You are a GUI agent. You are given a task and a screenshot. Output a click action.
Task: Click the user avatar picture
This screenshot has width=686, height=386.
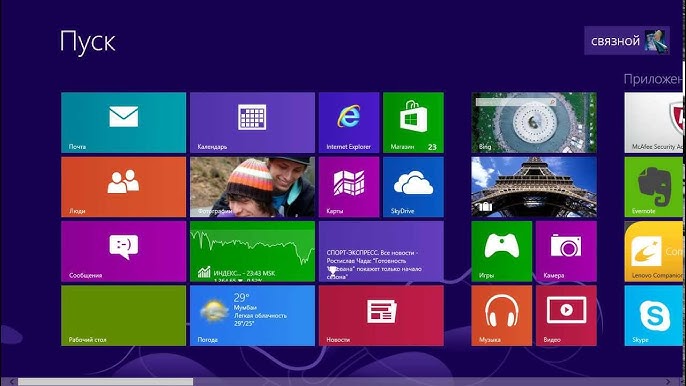[x=655, y=41]
